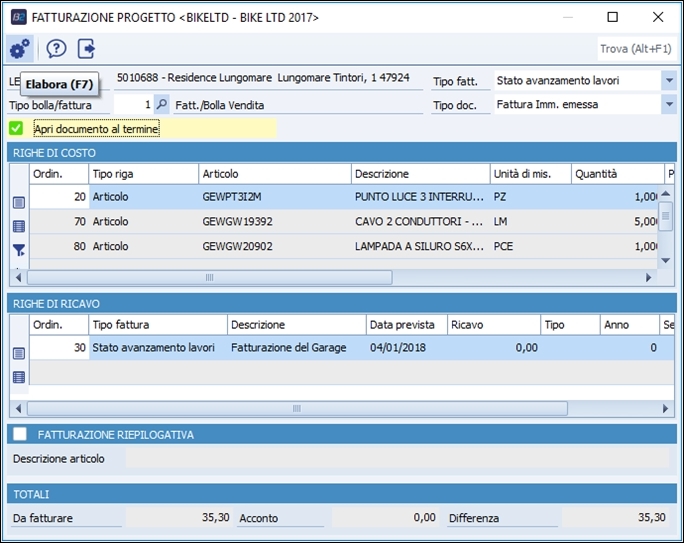
Task: Enable the Fatturazione riepilogativa checkbox
Action: pyautogui.click(x=19, y=434)
